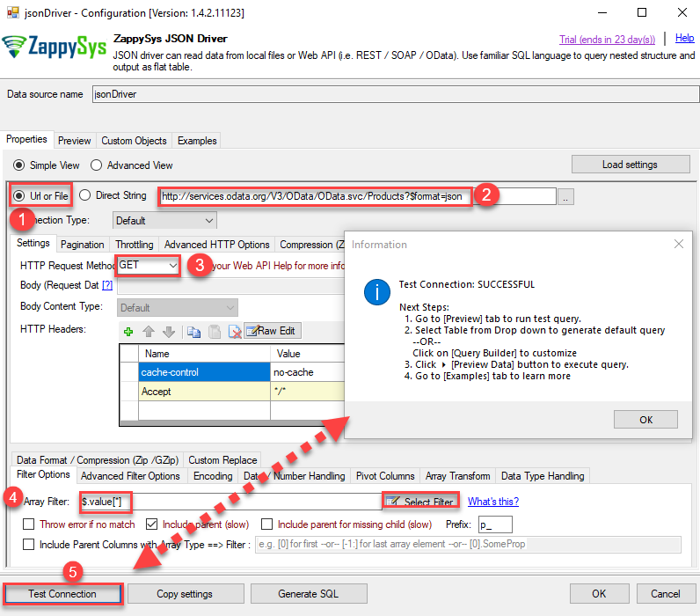The height and width of the screenshot is (616, 700).
Task: Click OK in the Information dialog
Action: (645, 420)
